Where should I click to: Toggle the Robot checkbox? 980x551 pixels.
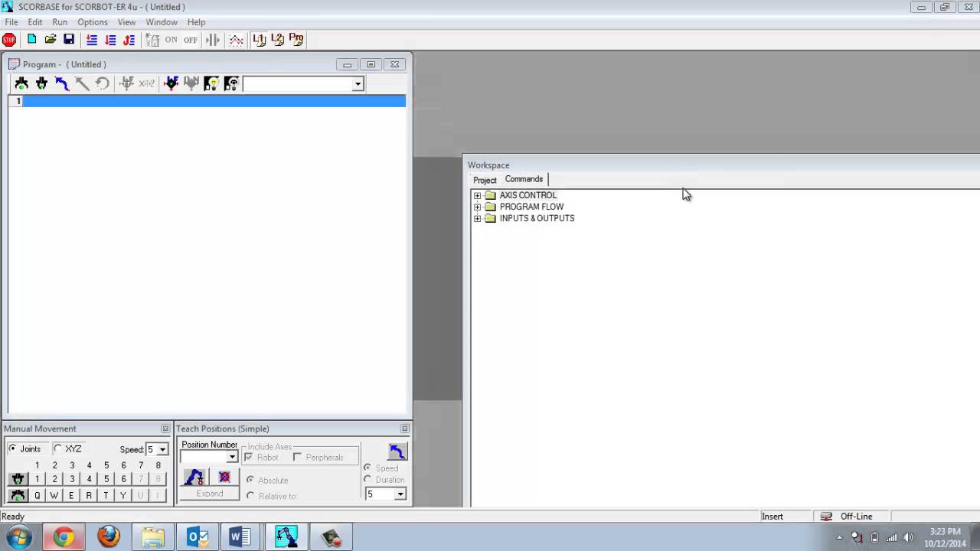click(248, 458)
